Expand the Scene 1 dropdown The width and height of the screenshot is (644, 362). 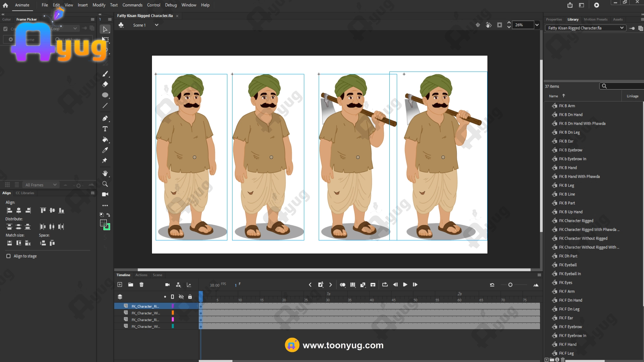(x=156, y=25)
